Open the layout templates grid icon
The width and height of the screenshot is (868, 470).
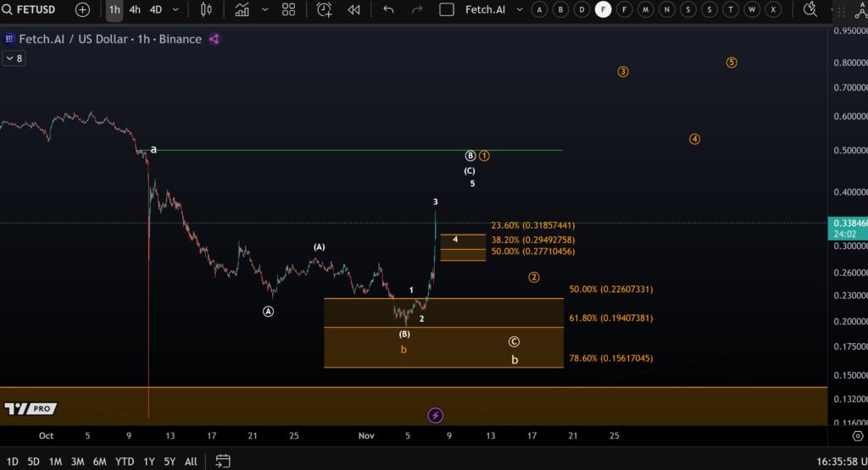click(x=289, y=9)
